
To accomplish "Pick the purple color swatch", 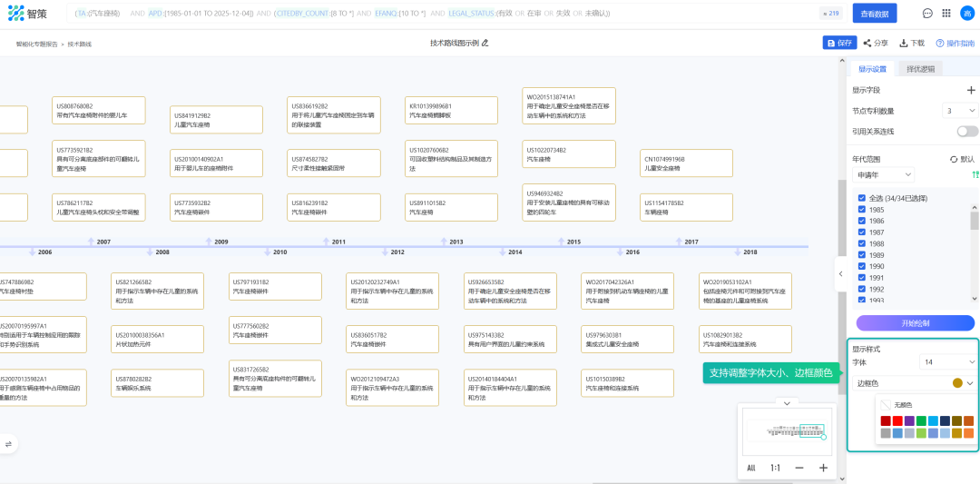I will 909,420.
